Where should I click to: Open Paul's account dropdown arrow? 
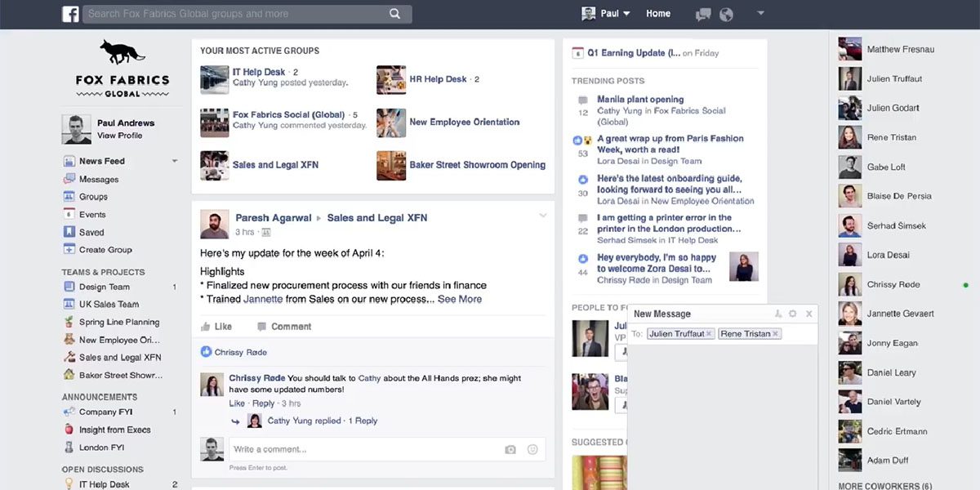[625, 13]
